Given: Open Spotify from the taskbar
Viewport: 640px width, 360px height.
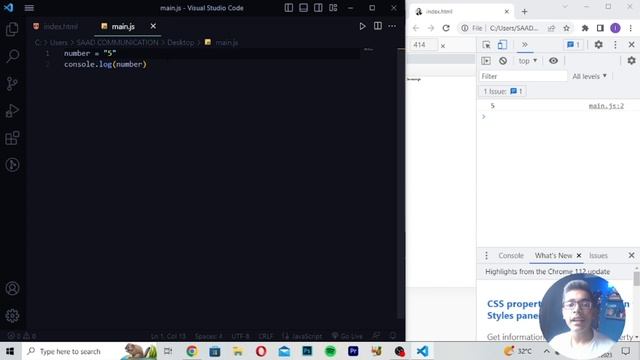Looking at the screenshot, I should [x=330, y=351].
